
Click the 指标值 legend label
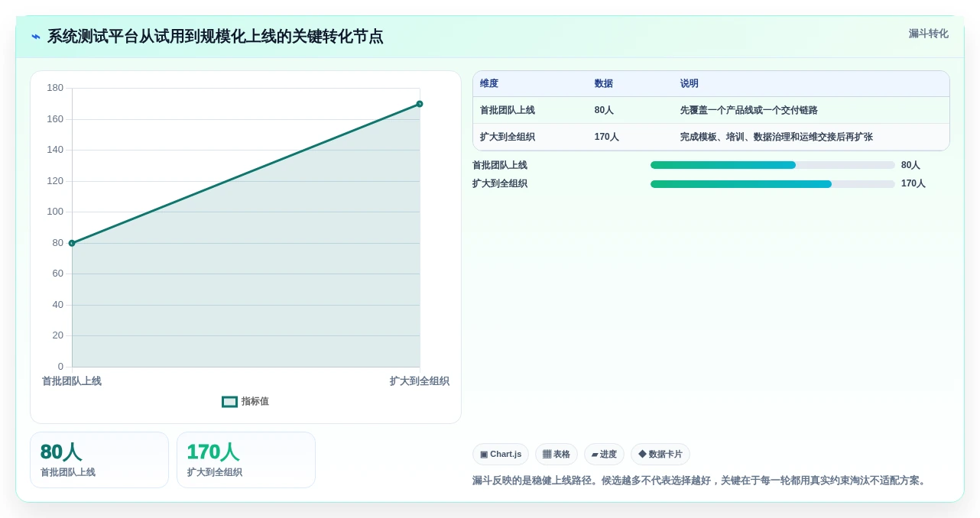(255, 402)
